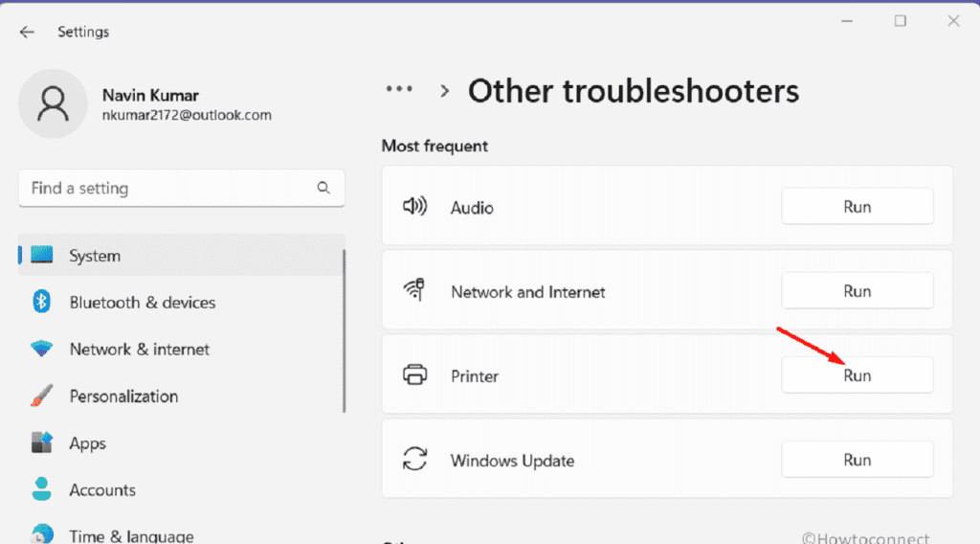Click the breadcrumb chevron arrow
The image size is (980, 544).
click(444, 91)
